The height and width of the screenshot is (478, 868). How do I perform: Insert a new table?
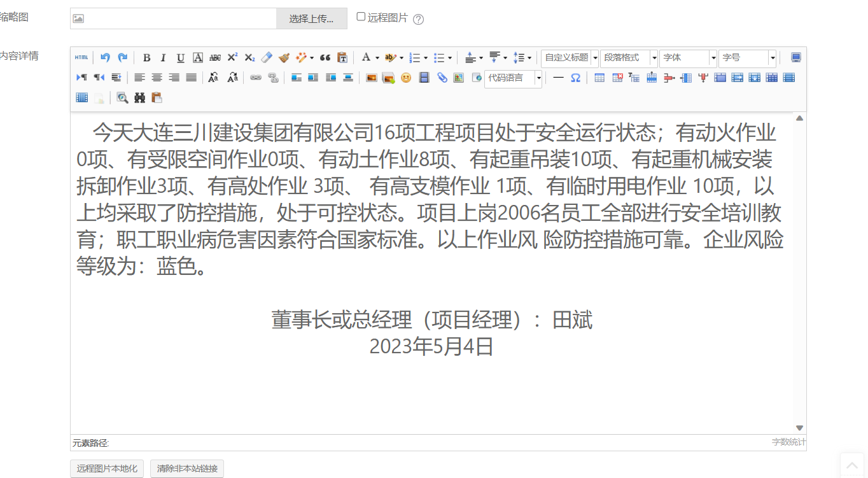point(599,78)
